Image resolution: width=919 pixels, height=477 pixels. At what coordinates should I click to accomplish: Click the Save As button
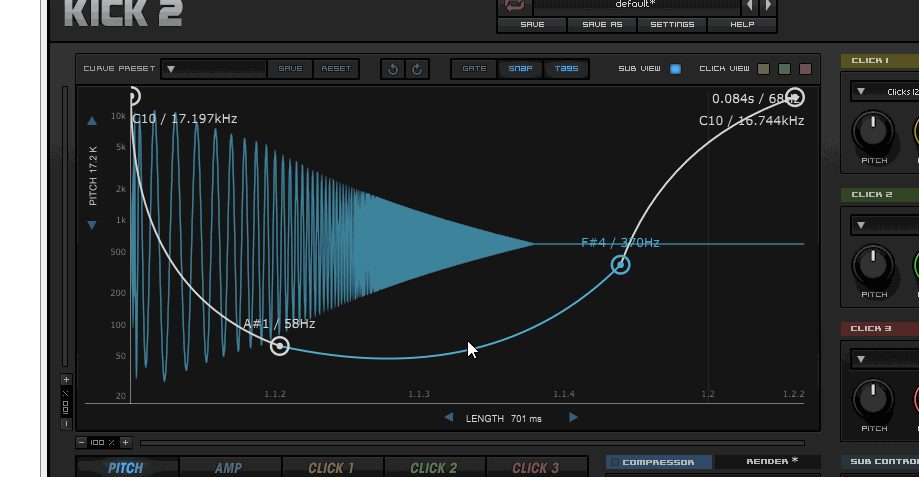[602, 25]
